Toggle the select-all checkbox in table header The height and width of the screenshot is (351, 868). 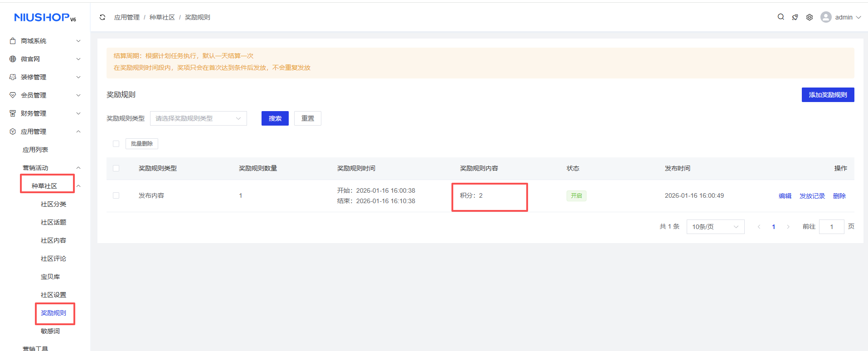116,168
